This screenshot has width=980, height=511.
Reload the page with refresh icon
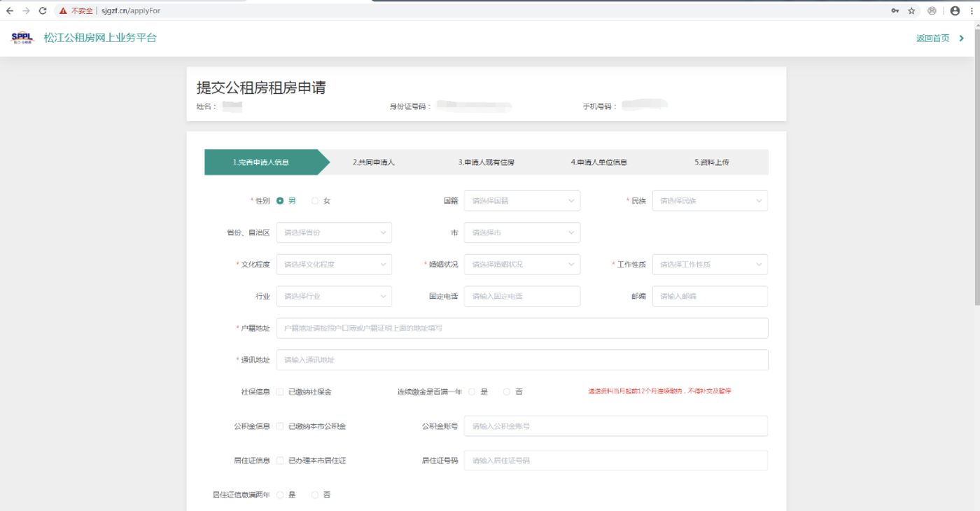coord(43,11)
